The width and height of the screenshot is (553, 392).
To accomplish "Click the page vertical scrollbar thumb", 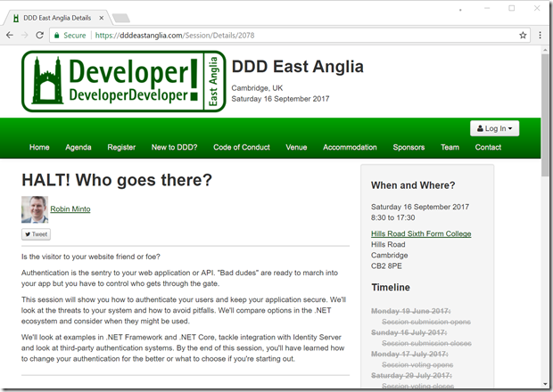I will (546, 114).
